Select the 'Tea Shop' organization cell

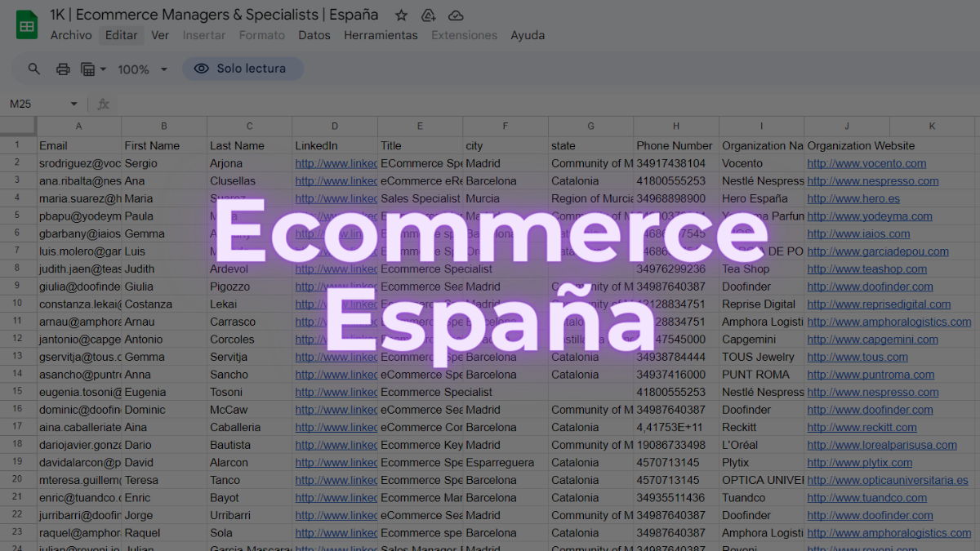(761, 269)
